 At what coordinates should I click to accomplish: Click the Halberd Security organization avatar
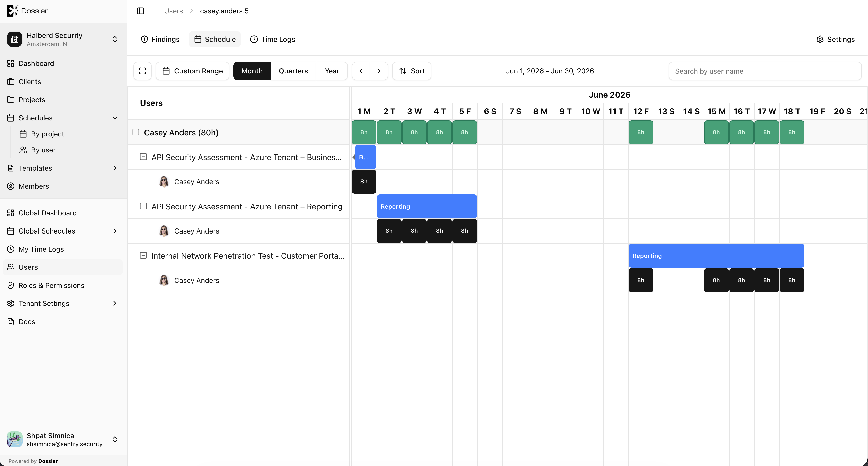point(15,40)
